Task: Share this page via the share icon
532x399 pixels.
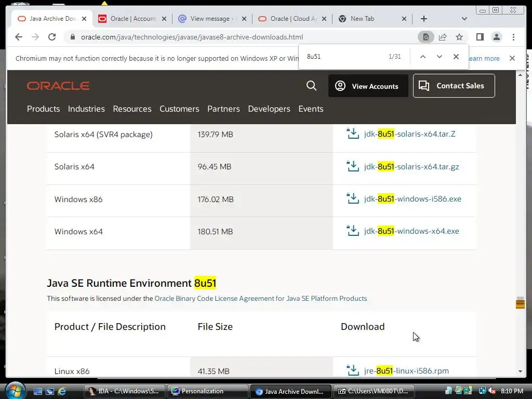Action: [x=443, y=37]
